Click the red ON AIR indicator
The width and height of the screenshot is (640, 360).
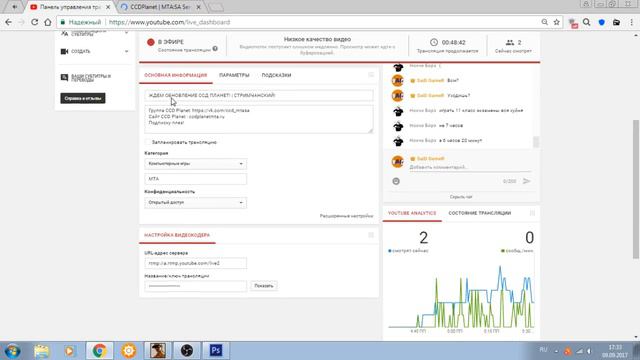click(151, 42)
